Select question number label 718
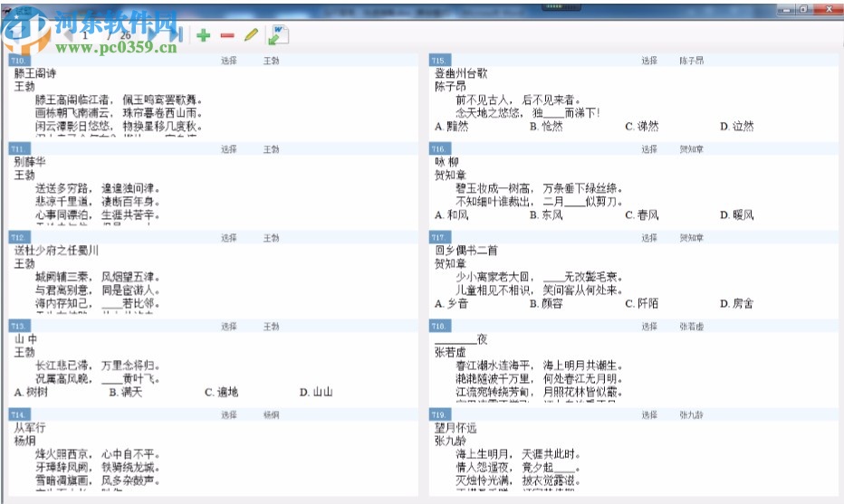 click(439, 326)
